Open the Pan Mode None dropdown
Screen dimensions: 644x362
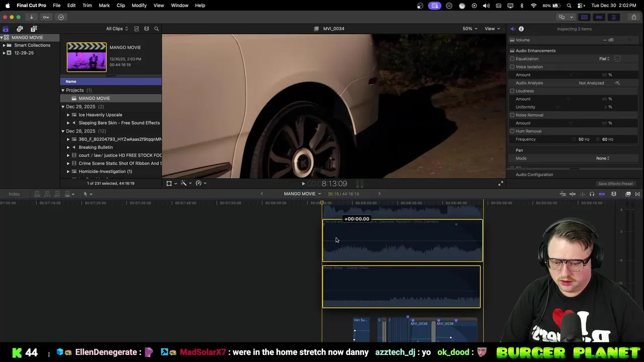[603, 158]
